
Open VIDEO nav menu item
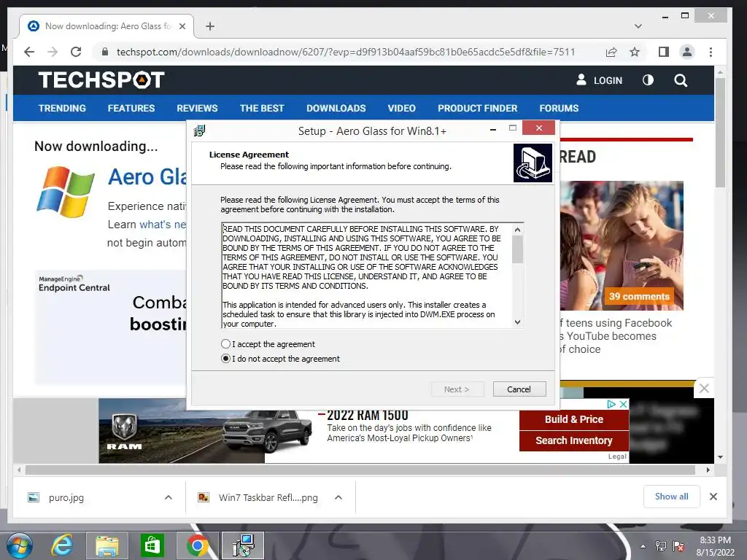[402, 108]
